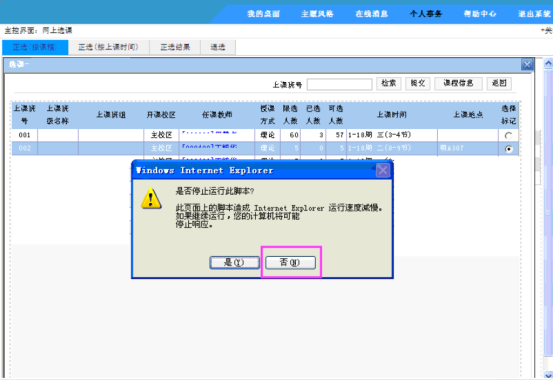Click the 提交 submit button
Viewport: 554px width, 381px height.
(418, 83)
